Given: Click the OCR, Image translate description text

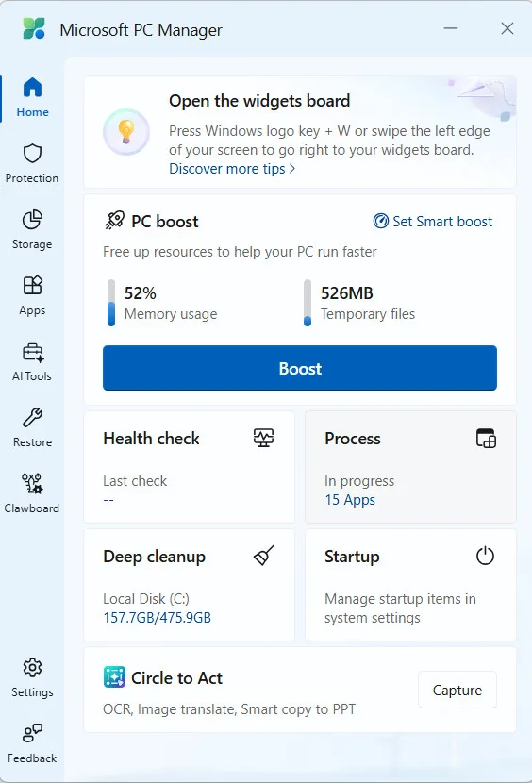Looking at the screenshot, I should point(229,709).
